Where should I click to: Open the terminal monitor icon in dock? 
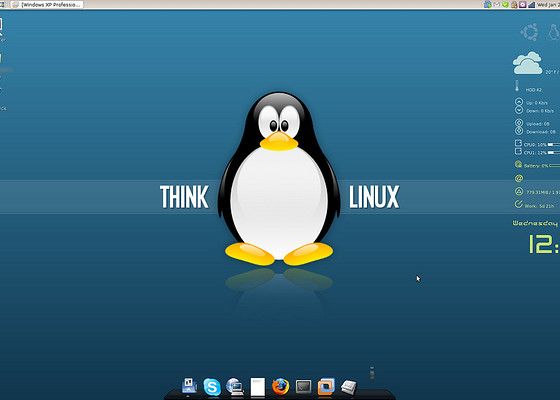pos(303,386)
